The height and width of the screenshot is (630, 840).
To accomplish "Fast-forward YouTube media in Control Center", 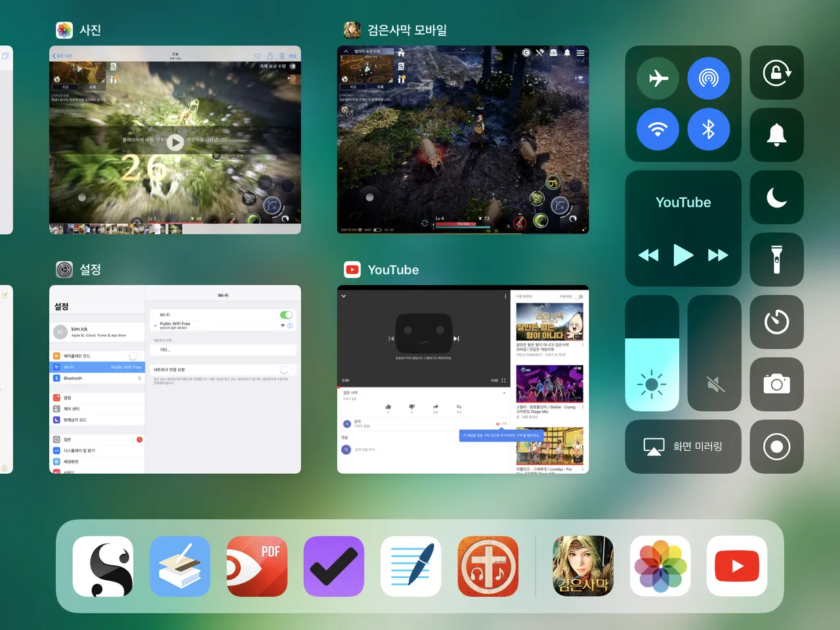I will [718, 255].
